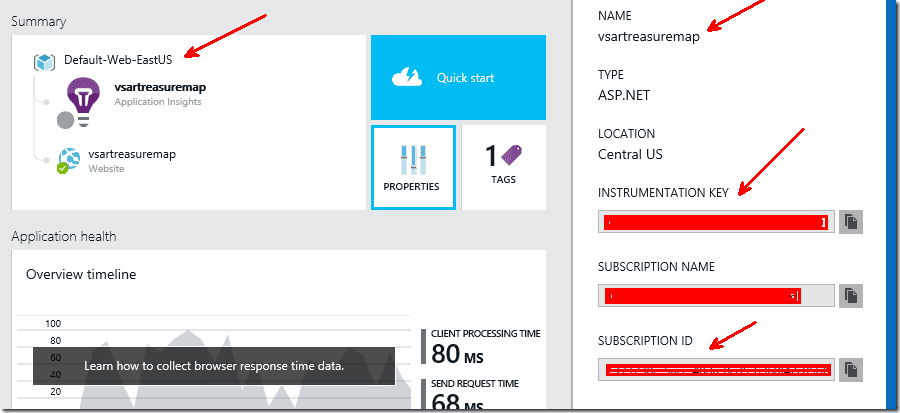Copy the subscription name
900x413 pixels.
(851, 296)
